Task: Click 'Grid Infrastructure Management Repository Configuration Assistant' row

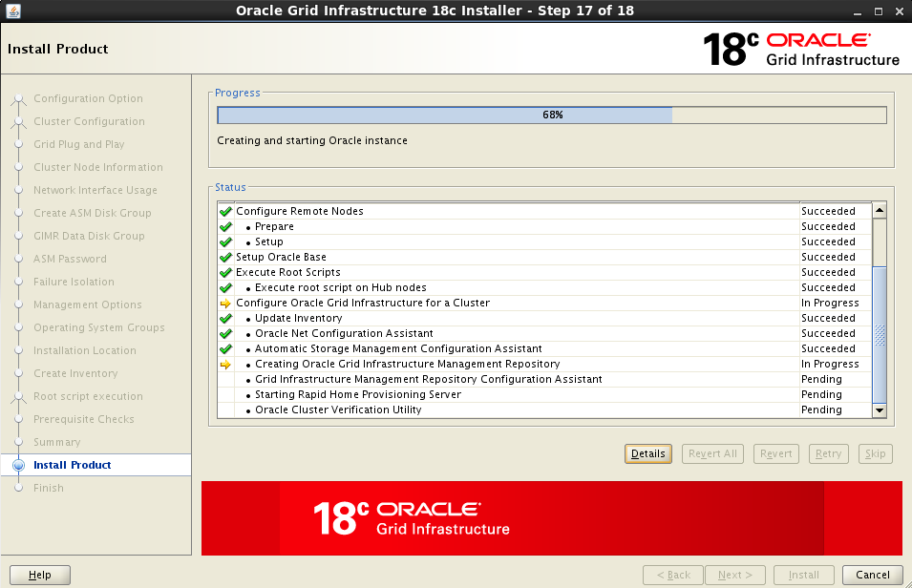Action: (x=545, y=379)
